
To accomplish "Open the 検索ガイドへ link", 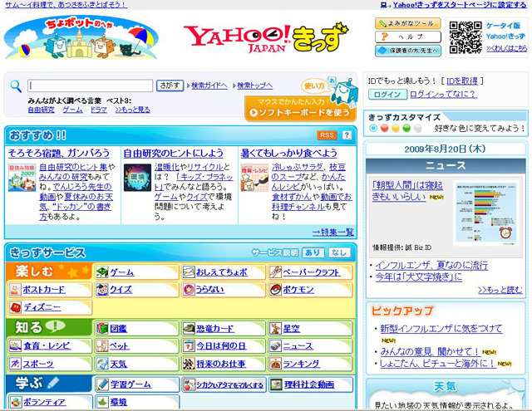I will 209,86.
